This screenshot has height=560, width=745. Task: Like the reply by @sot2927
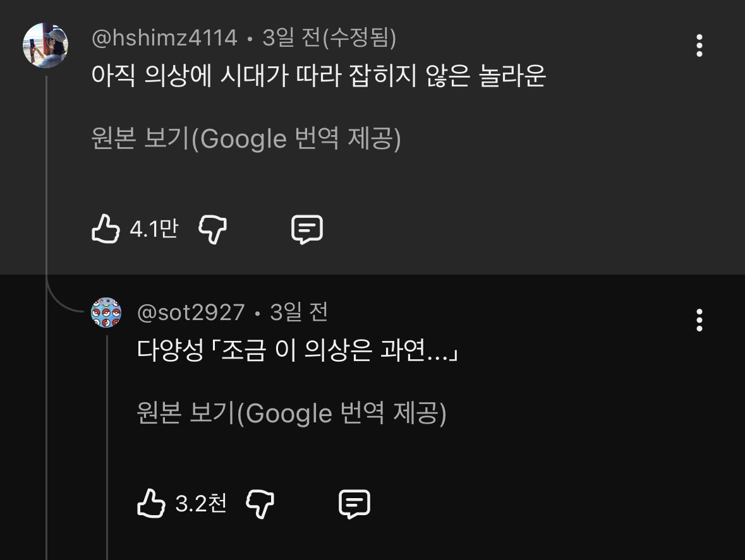pos(150,503)
